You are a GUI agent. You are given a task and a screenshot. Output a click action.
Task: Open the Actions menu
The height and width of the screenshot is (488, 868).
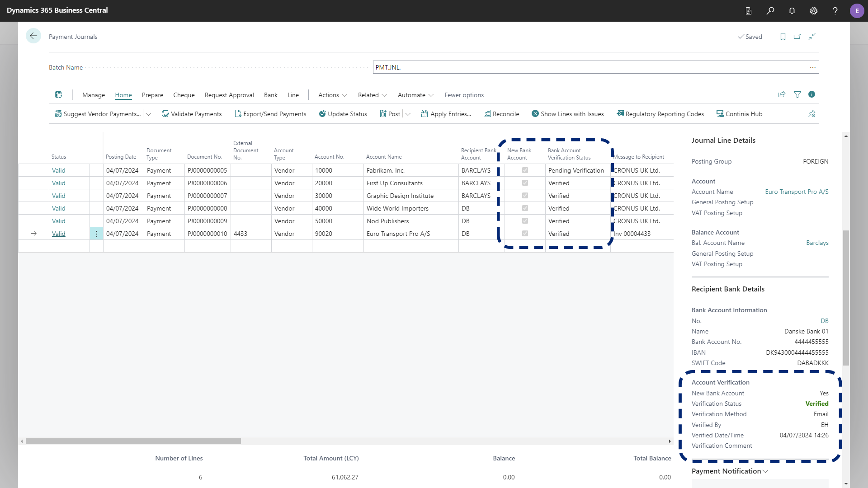[333, 95]
